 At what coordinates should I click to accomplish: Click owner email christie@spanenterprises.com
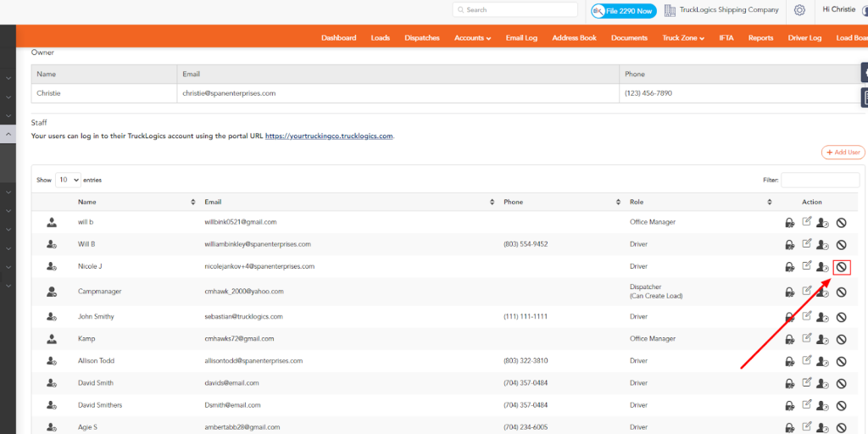click(229, 93)
